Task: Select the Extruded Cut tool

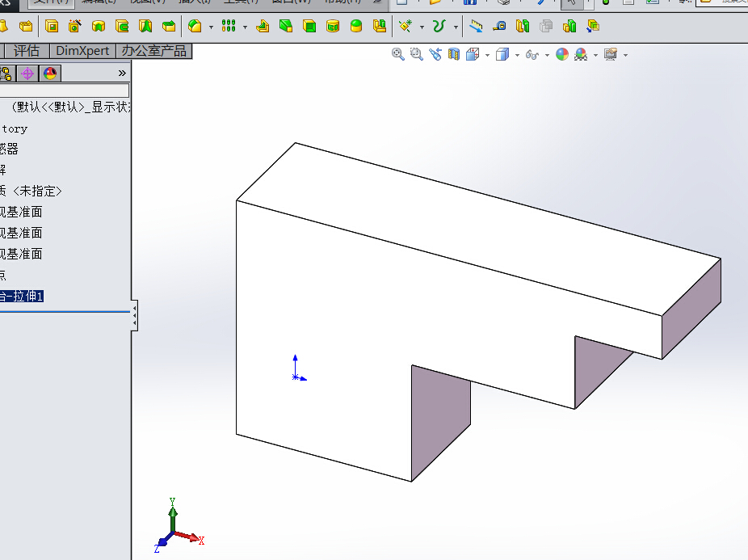Action: coord(52,26)
